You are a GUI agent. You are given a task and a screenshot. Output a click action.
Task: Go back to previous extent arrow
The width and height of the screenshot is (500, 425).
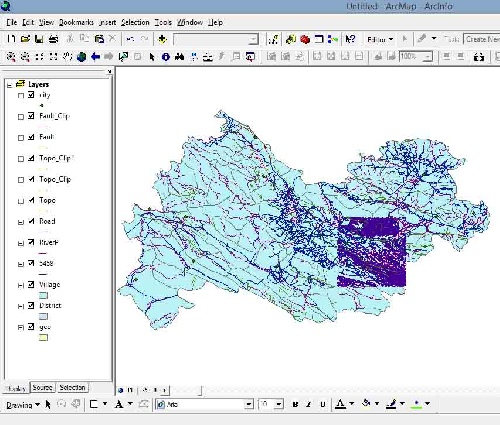point(95,57)
